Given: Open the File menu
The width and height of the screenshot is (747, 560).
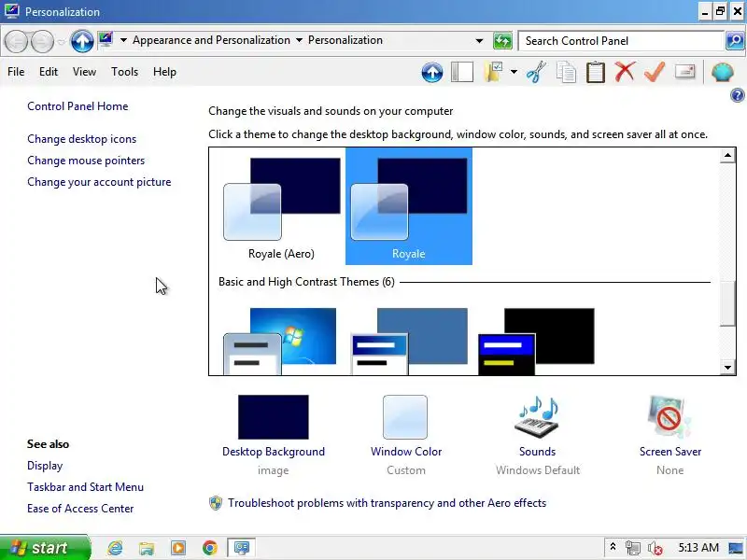Looking at the screenshot, I should pos(16,72).
